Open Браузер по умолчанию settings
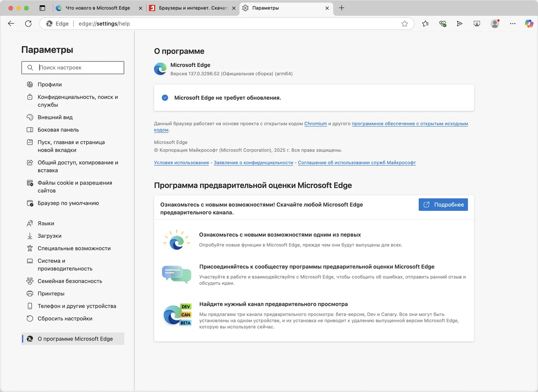This screenshot has height=392, width=538. (73, 203)
